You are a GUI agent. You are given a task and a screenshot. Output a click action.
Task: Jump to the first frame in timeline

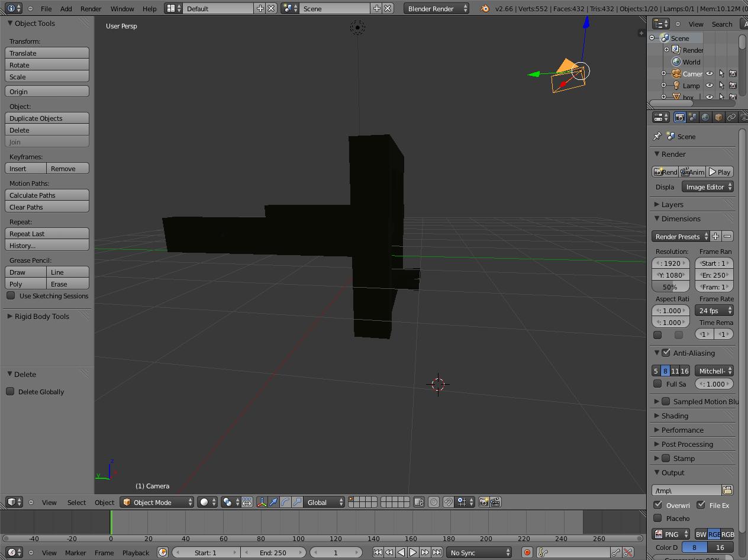pos(378,552)
